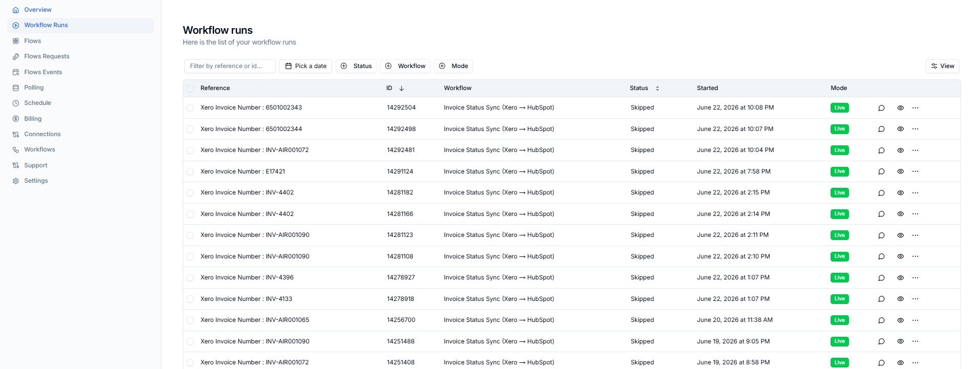View details eye icon for run 14292504
Image resolution: width=980 pixels, height=369 pixels.
pos(900,108)
